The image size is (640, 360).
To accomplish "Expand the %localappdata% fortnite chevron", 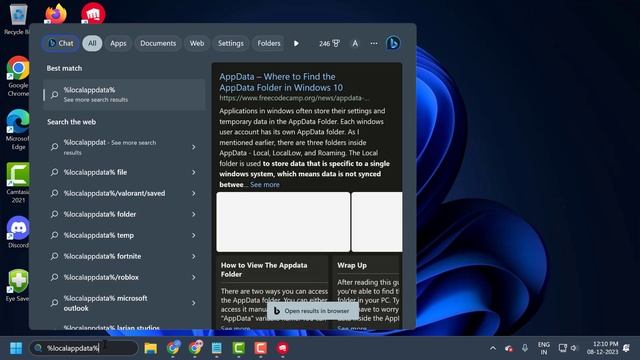I will coord(194,256).
